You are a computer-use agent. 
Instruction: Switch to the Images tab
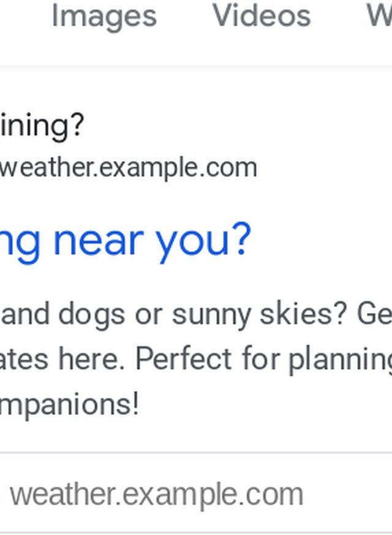point(104,16)
